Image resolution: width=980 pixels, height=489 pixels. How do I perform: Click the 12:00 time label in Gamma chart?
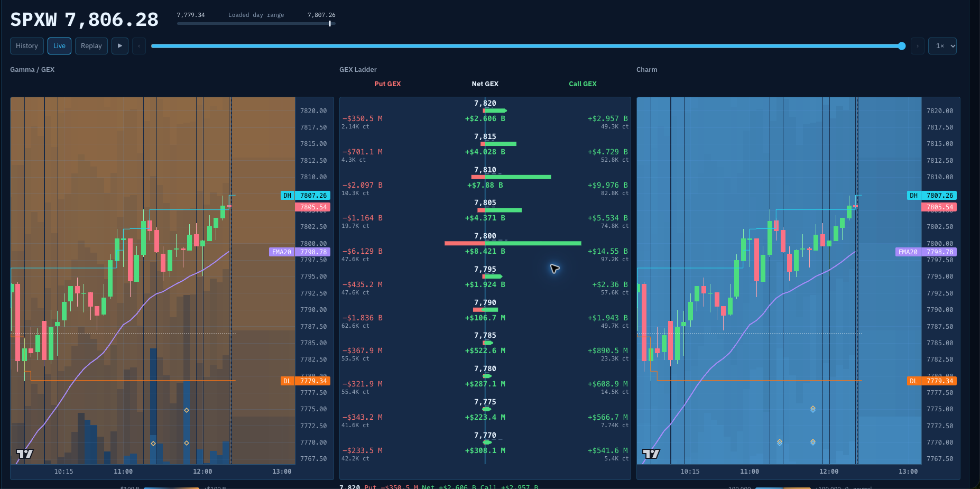click(x=202, y=472)
